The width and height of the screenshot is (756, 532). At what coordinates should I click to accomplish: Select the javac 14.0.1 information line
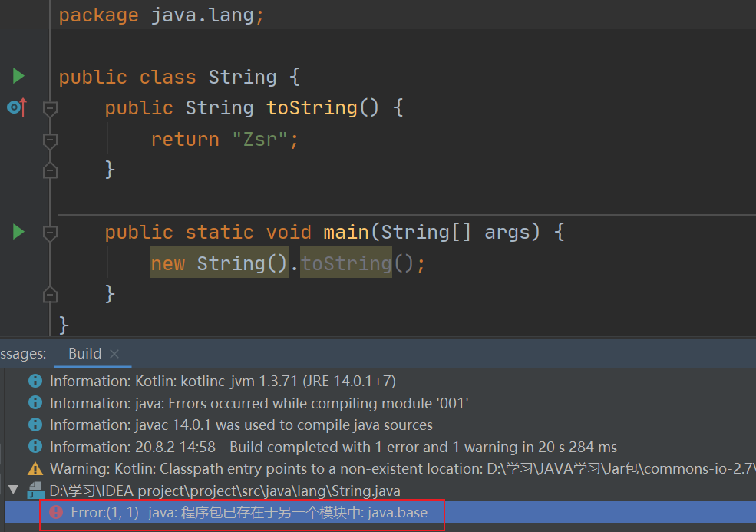click(241, 425)
